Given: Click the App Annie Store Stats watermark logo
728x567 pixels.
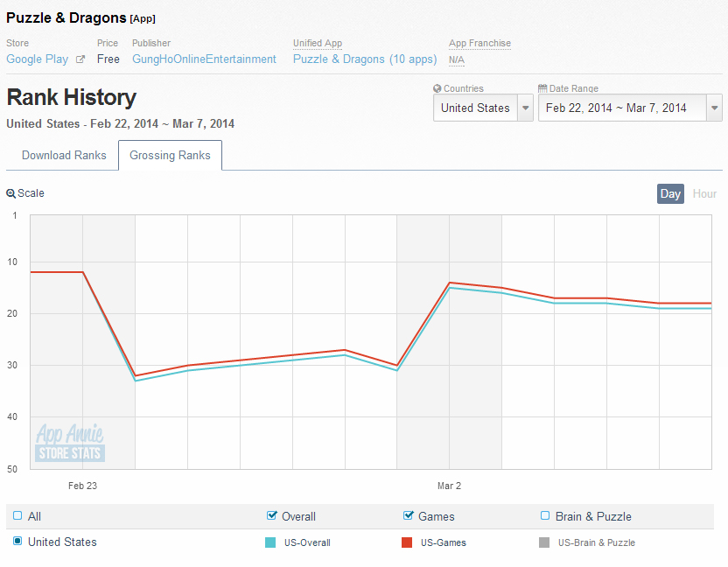Looking at the screenshot, I should point(70,443).
